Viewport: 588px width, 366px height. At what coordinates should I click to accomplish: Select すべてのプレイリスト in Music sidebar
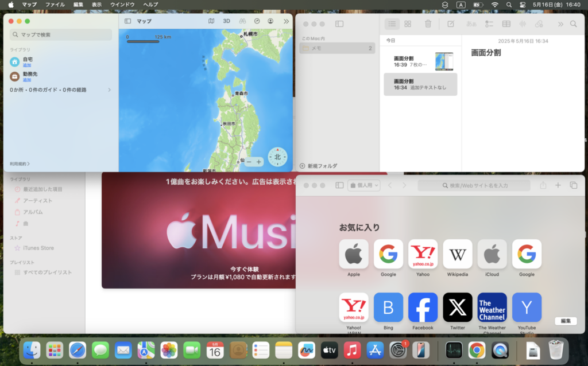(x=44, y=272)
